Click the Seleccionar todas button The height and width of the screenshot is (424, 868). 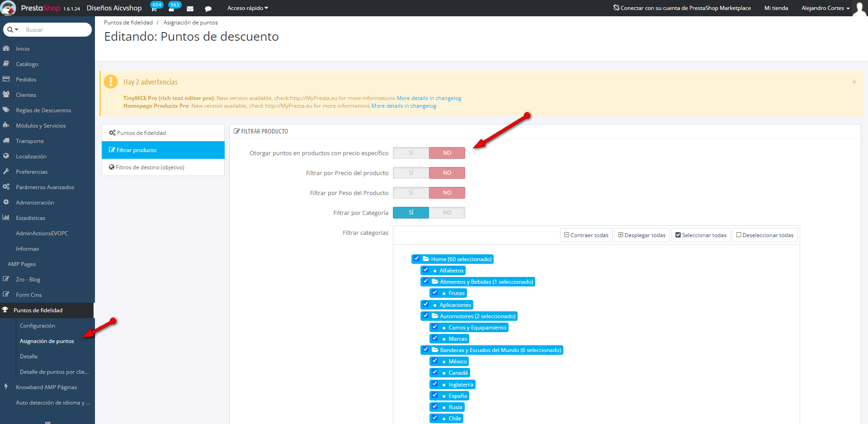701,235
